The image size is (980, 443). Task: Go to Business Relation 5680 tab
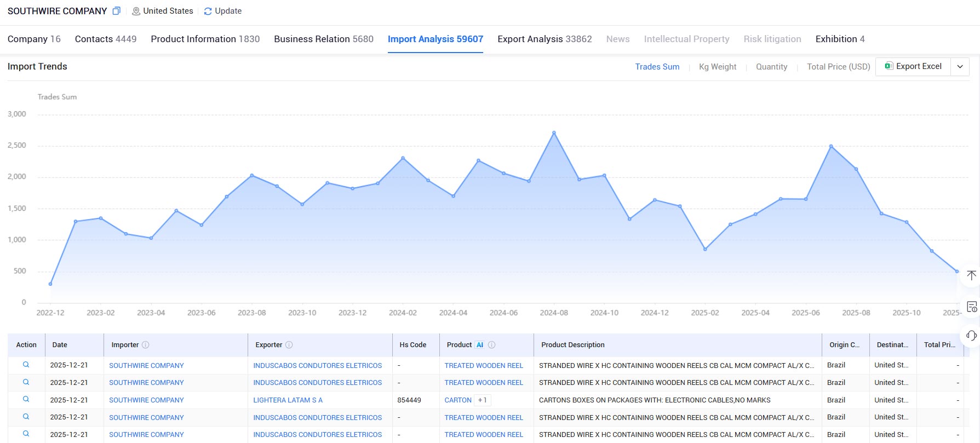click(x=324, y=39)
